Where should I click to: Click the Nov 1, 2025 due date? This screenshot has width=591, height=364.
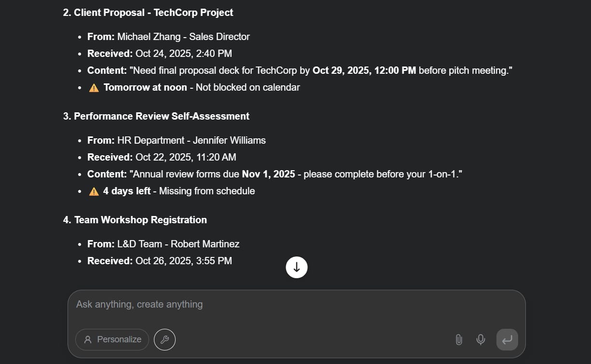268,174
